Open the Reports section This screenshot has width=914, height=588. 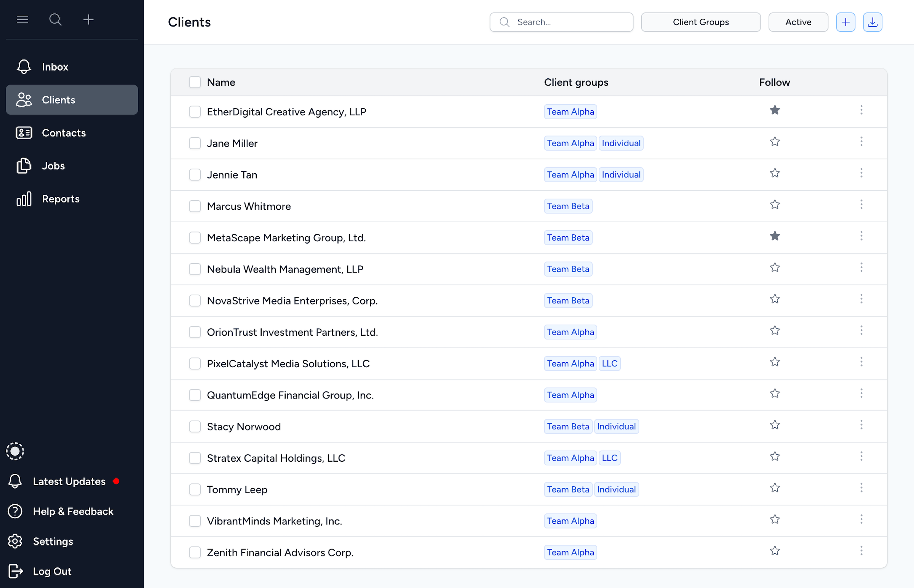60,199
